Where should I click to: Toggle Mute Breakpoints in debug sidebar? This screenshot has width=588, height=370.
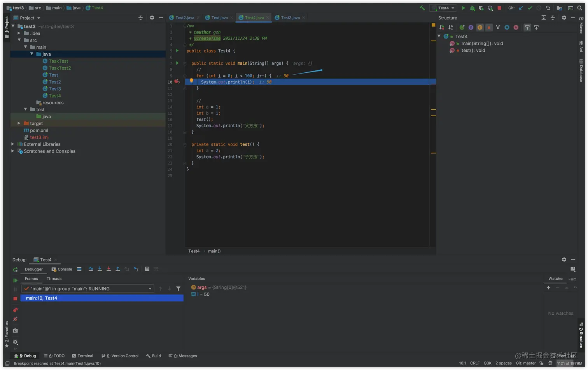(x=15, y=319)
